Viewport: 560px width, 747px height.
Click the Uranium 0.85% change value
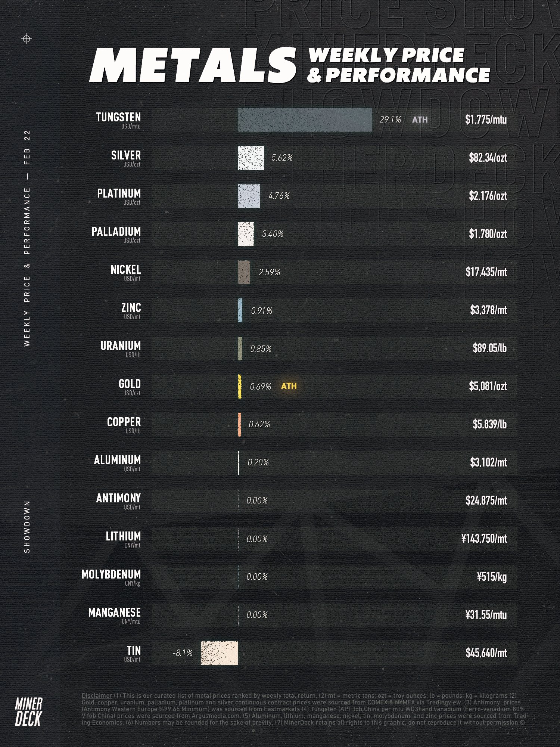261,349
